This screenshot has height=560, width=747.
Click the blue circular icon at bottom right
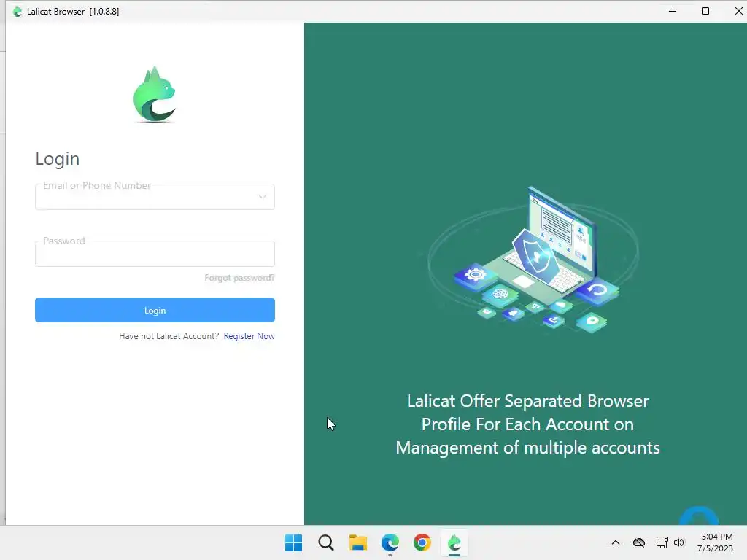(x=699, y=516)
